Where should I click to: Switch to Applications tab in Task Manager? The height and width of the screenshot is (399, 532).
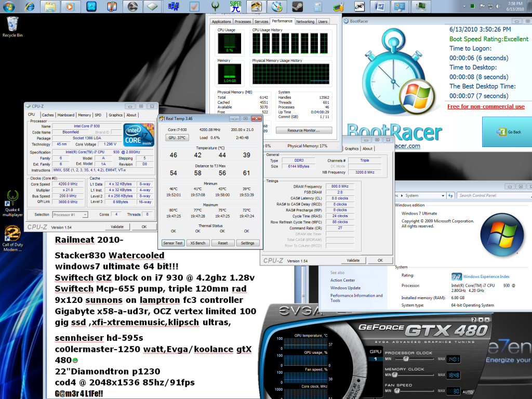[x=221, y=21]
